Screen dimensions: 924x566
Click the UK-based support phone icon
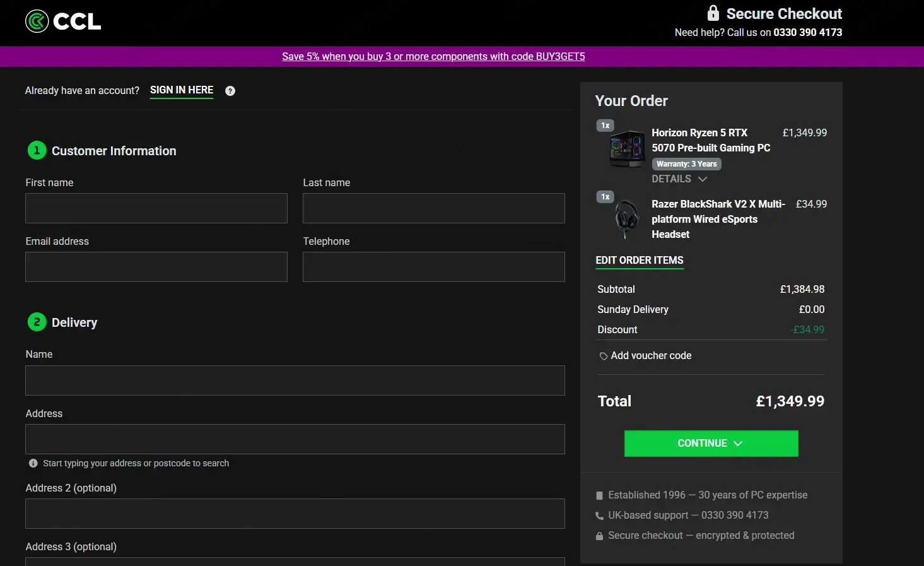coord(599,516)
